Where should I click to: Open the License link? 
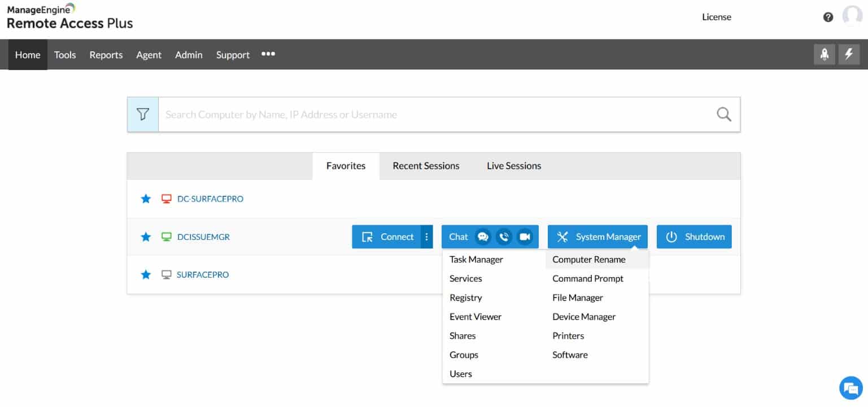pos(717,17)
